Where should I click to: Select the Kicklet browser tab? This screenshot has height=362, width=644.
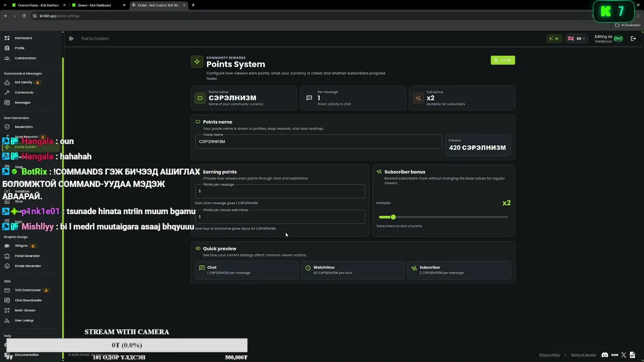(158, 5)
